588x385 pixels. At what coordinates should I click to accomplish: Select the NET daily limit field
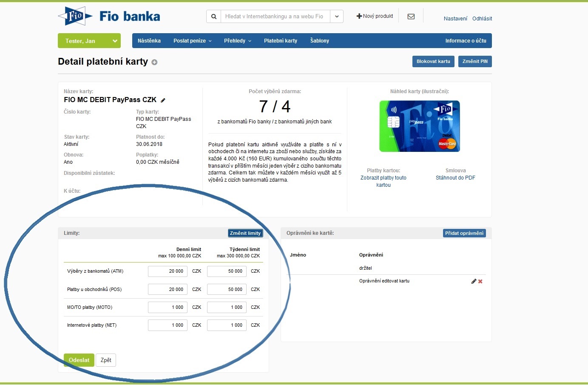click(x=168, y=325)
